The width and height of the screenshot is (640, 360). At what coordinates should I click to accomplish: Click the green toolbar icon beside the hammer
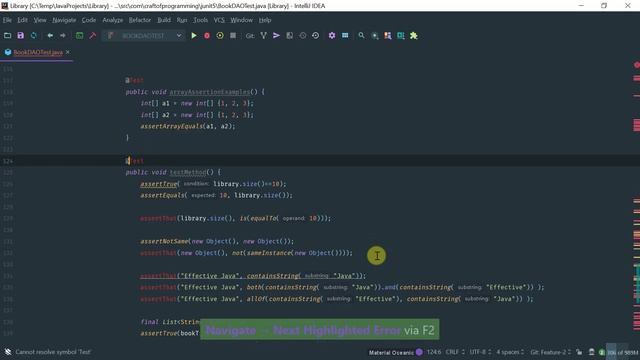(x=80, y=36)
